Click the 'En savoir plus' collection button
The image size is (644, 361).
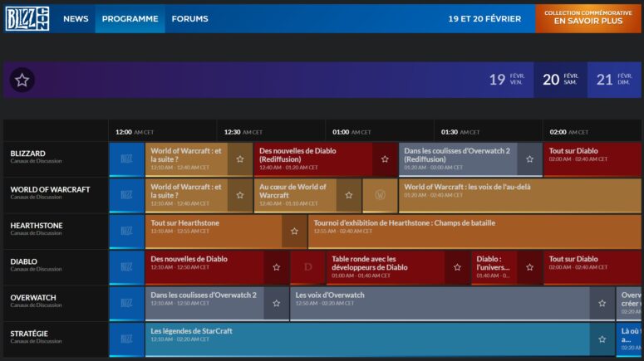tap(587, 17)
